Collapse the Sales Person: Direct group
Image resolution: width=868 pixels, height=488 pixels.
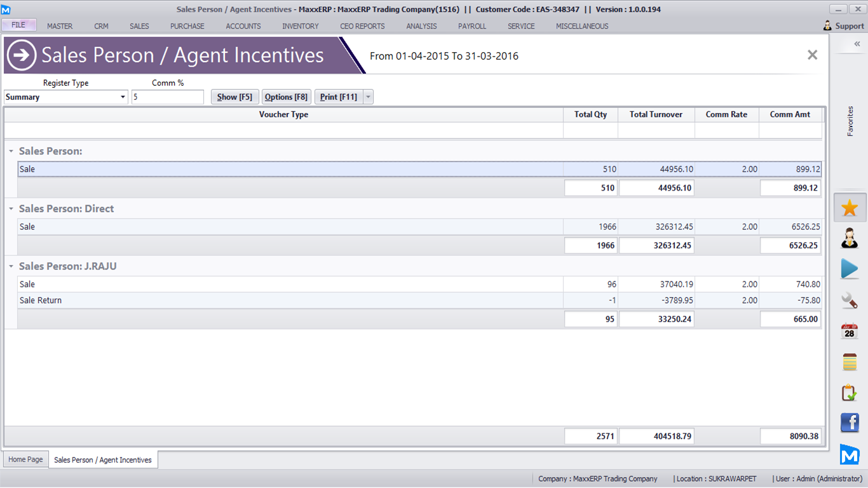click(11, 209)
